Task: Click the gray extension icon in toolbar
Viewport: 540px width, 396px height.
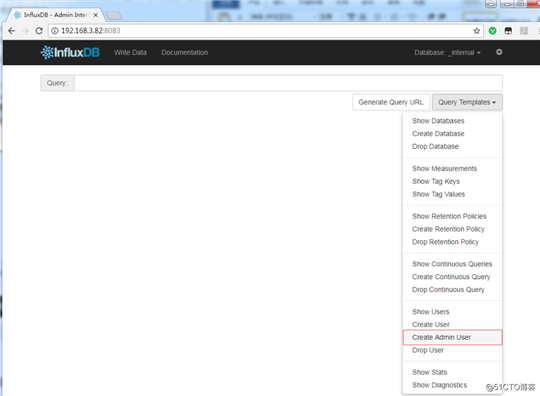Action: point(524,31)
